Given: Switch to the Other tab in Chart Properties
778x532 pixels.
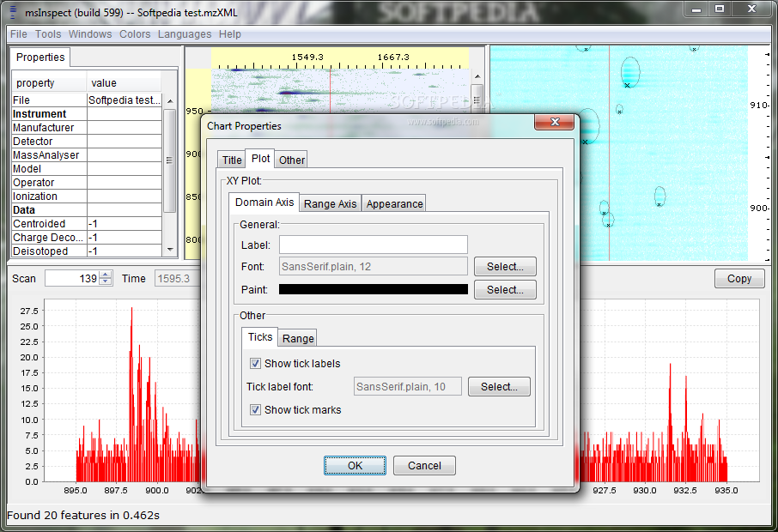Looking at the screenshot, I should click(x=291, y=160).
